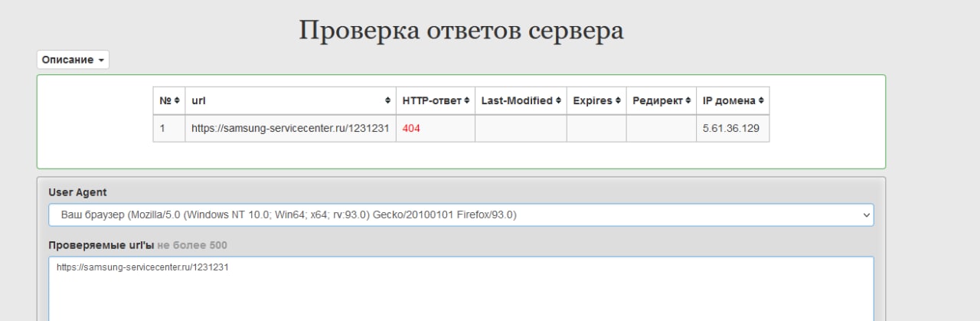
Task: Select IP address 5.61.36.129 cell
Action: pyautogui.click(x=733, y=129)
